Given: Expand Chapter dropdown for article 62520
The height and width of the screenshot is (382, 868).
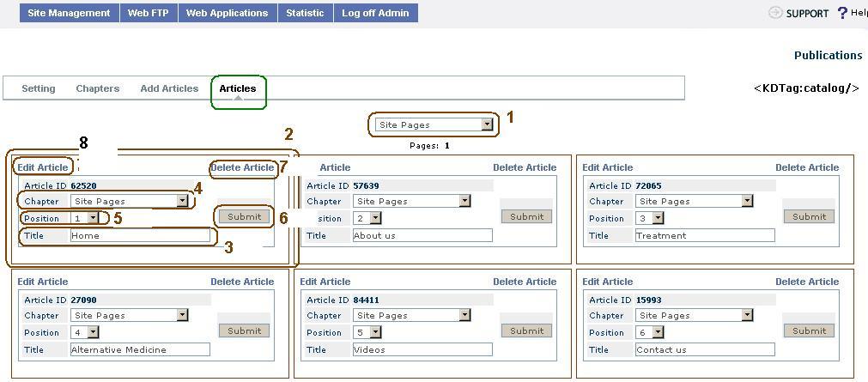Looking at the screenshot, I should (x=182, y=201).
